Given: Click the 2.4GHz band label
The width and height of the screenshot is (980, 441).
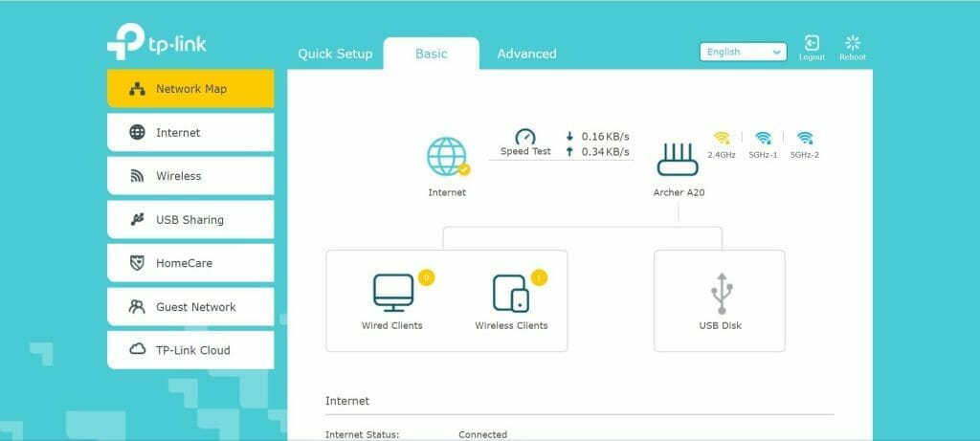Looking at the screenshot, I should (x=722, y=155).
